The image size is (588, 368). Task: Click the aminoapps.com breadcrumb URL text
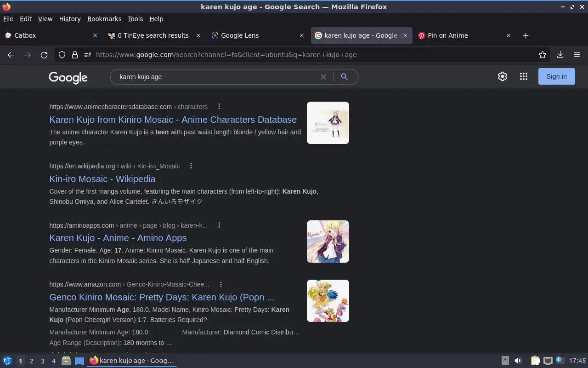coord(129,225)
